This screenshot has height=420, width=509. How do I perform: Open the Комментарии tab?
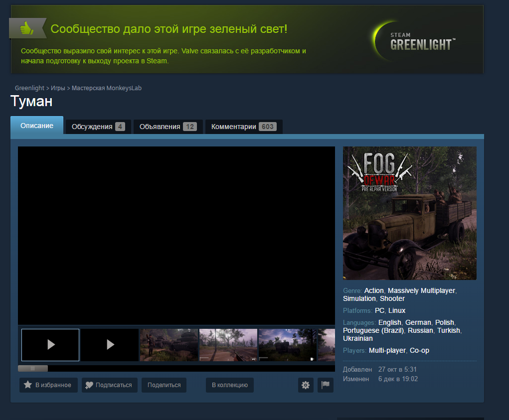click(244, 127)
